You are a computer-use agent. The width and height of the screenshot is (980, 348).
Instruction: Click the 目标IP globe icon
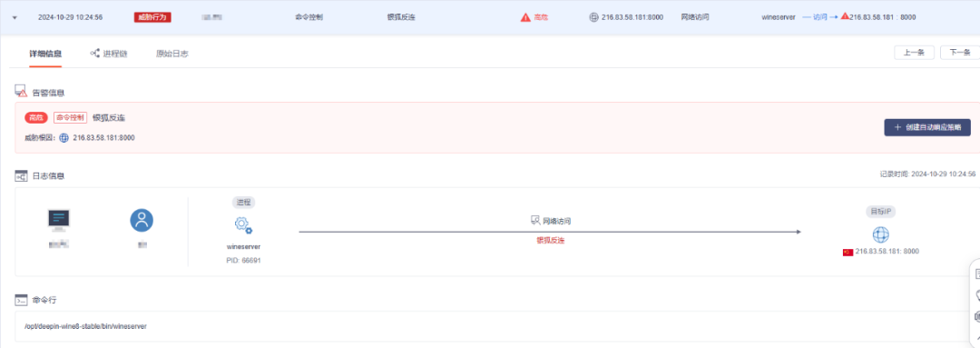pos(880,234)
